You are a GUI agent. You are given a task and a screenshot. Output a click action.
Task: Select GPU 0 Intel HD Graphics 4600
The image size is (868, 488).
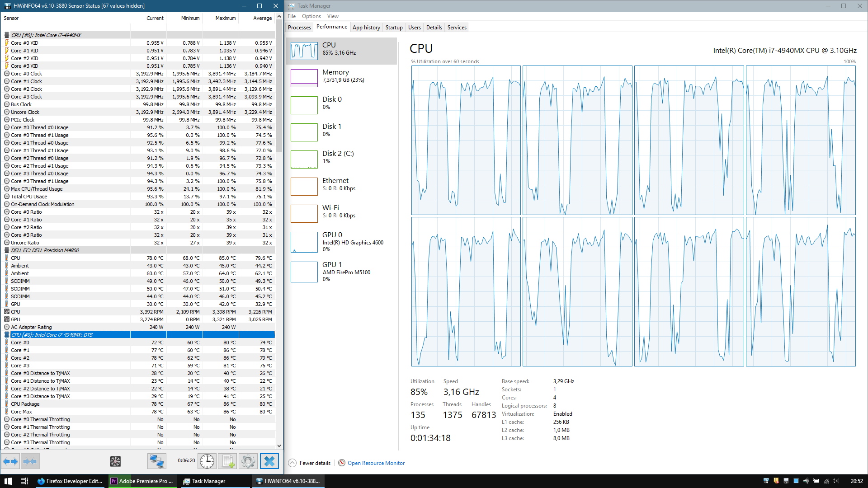[342, 242]
